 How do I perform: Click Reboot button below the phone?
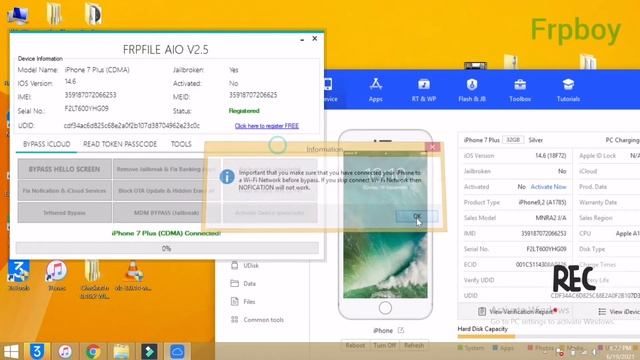point(355,345)
